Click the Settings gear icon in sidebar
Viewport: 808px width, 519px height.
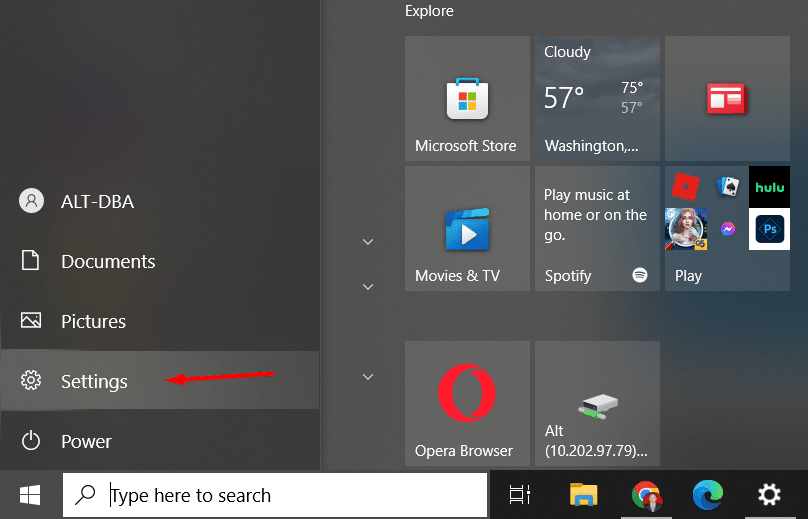pos(31,380)
